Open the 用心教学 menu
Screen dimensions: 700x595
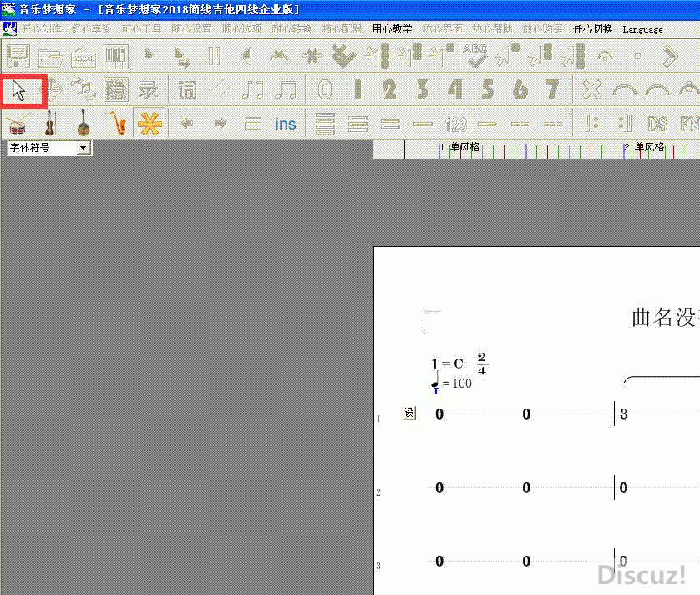coord(392,29)
